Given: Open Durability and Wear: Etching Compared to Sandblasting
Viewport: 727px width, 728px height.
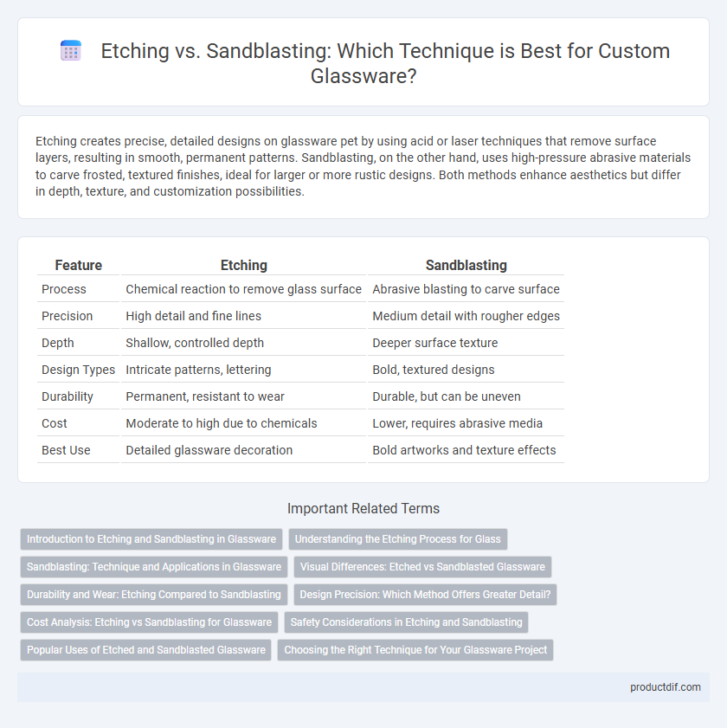Looking at the screenshot, I should (x=154, y=595).
